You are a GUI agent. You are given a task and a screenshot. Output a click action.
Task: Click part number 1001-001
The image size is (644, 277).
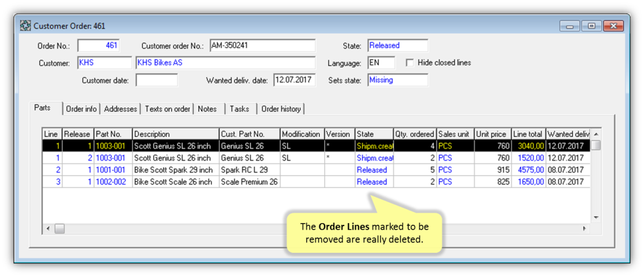tap(110, 170)
